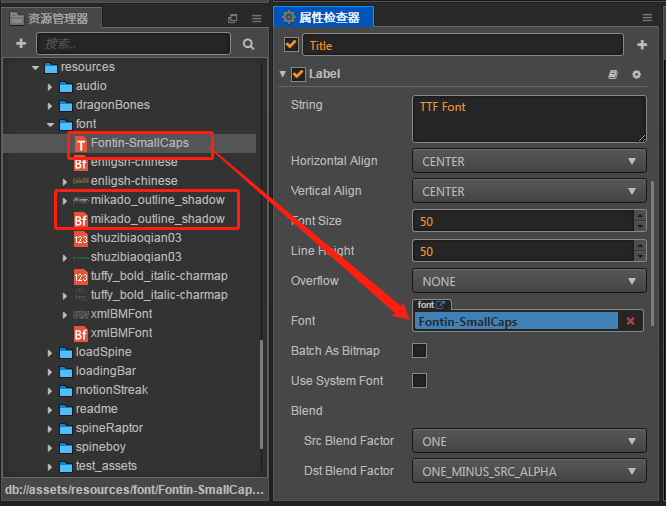
Task: Open the Horizontal Align dropdown
Action: [x=529, y=161]
